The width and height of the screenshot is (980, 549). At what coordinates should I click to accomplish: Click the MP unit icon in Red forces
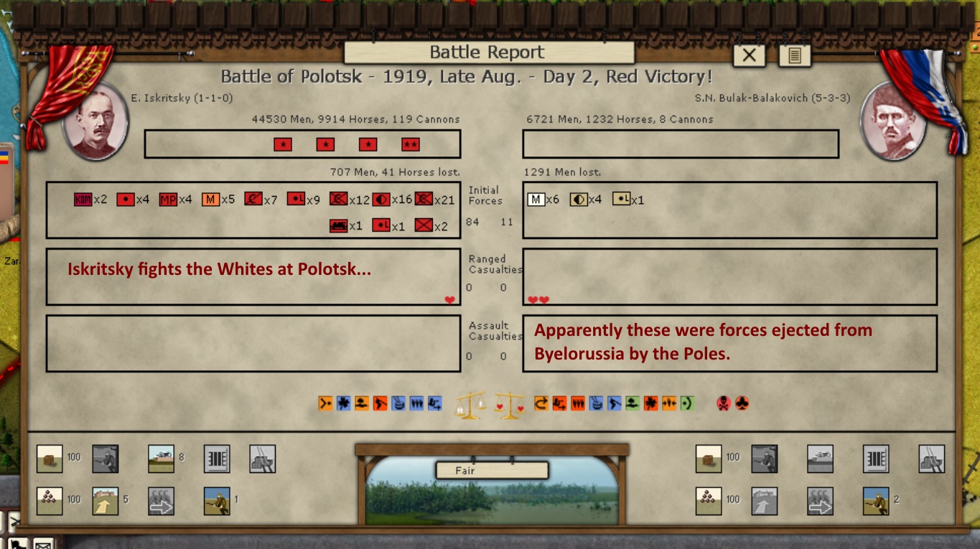[168, 200]
